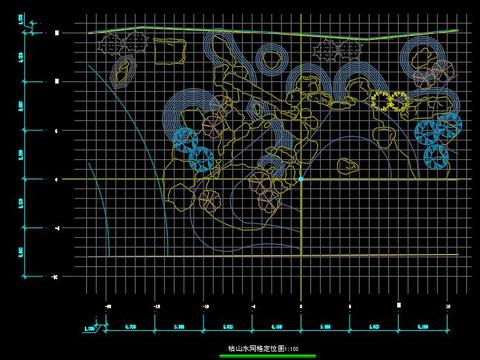The width and height of the screenshot is (480, 360).
Task: Select the yellow horizontal line near grid bottom
Action: coord(266,255)
